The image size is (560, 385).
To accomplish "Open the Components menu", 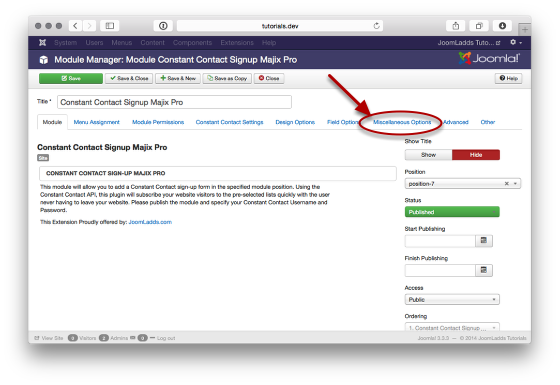I will click(192, 42).
